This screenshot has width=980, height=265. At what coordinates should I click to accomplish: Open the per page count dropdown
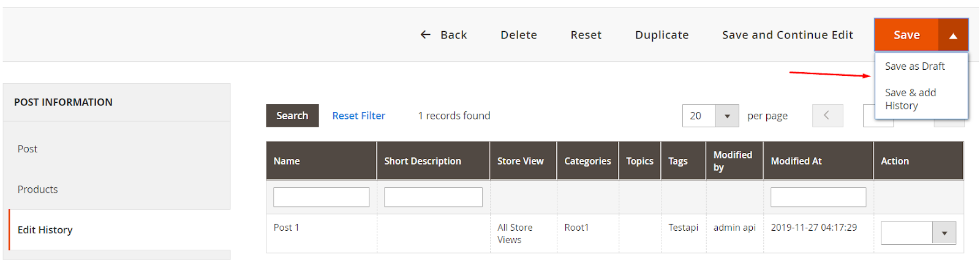click(726, 116)
